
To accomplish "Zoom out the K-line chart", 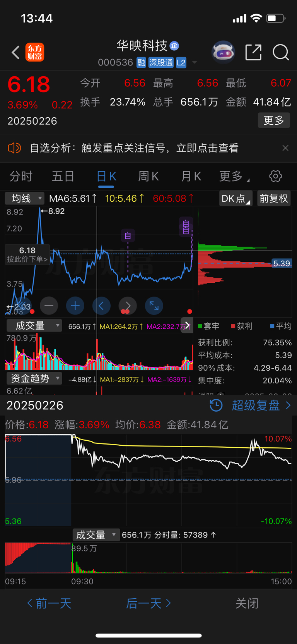I will click(49, 306).
